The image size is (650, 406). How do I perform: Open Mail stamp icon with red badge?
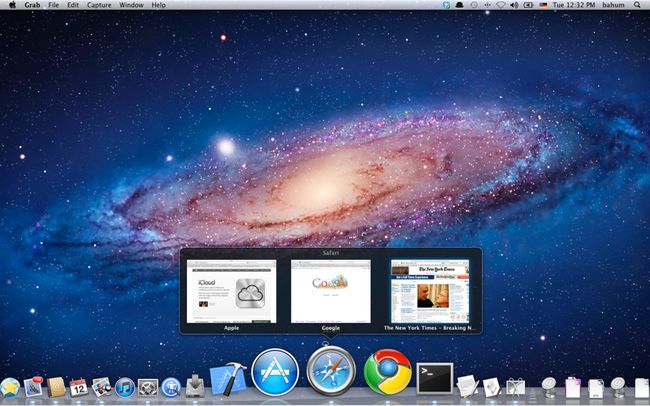(x=33, y=387)
